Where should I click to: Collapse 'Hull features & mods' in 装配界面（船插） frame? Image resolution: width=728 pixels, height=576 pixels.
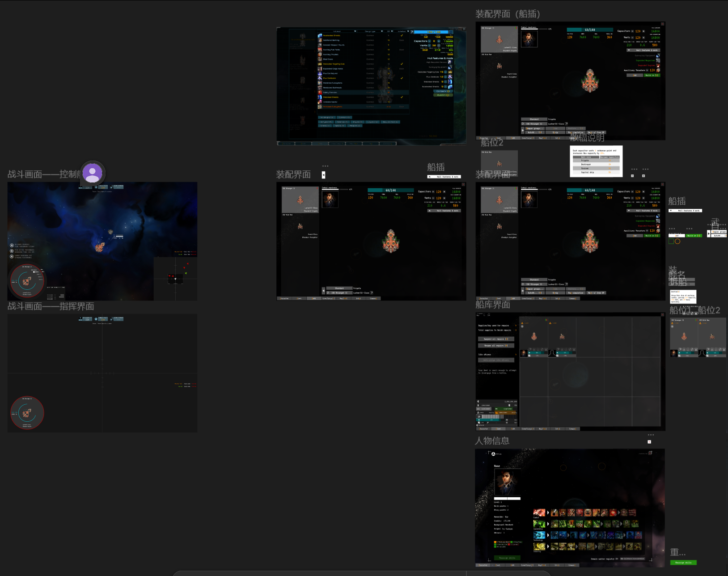pos(643,50)
